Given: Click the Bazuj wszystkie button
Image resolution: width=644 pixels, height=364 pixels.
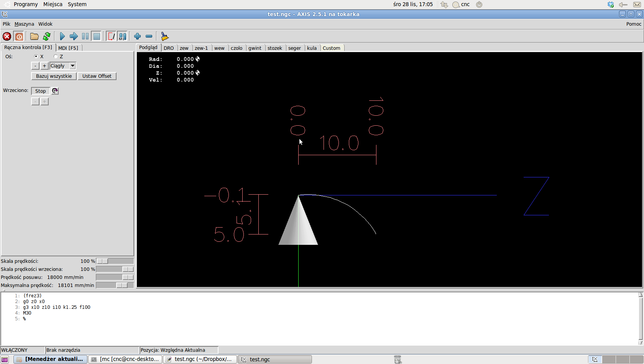Looking at the screenshot, I should pyautogui.click(x=54, y=76).
